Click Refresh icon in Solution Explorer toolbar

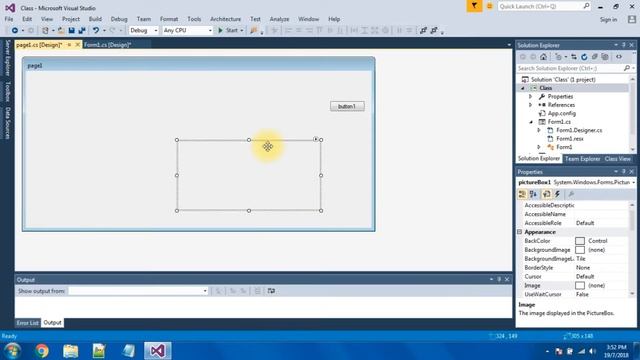tap(584, 57)
